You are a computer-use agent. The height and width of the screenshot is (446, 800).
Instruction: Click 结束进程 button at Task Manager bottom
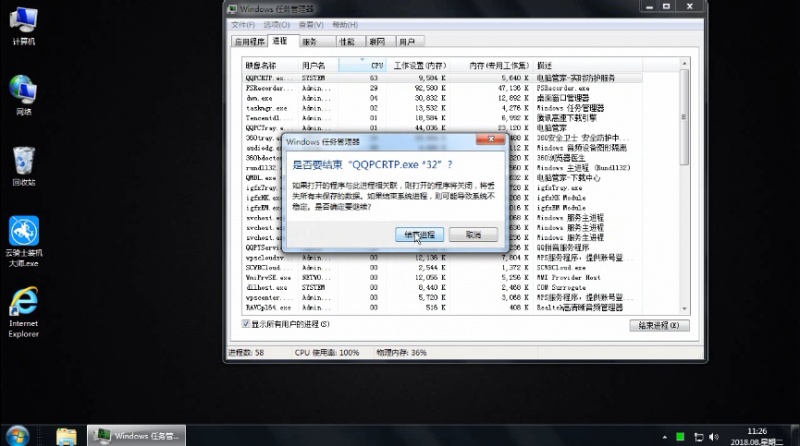click(659, 326)
